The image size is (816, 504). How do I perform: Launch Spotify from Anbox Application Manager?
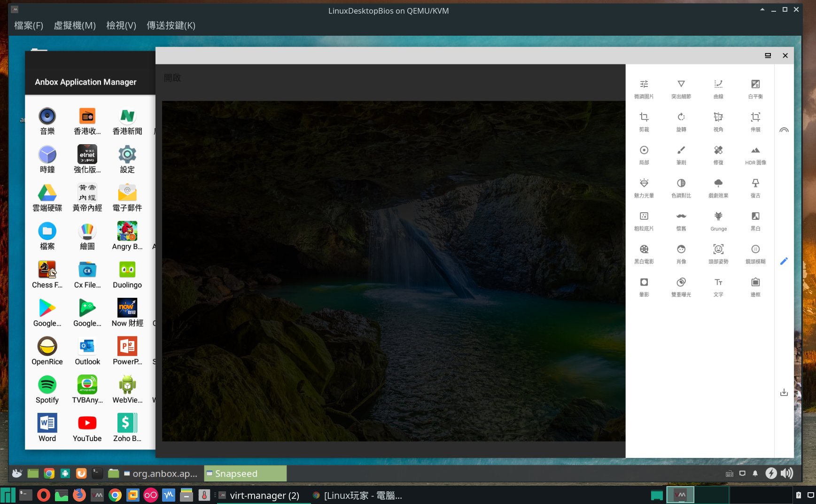47,389
